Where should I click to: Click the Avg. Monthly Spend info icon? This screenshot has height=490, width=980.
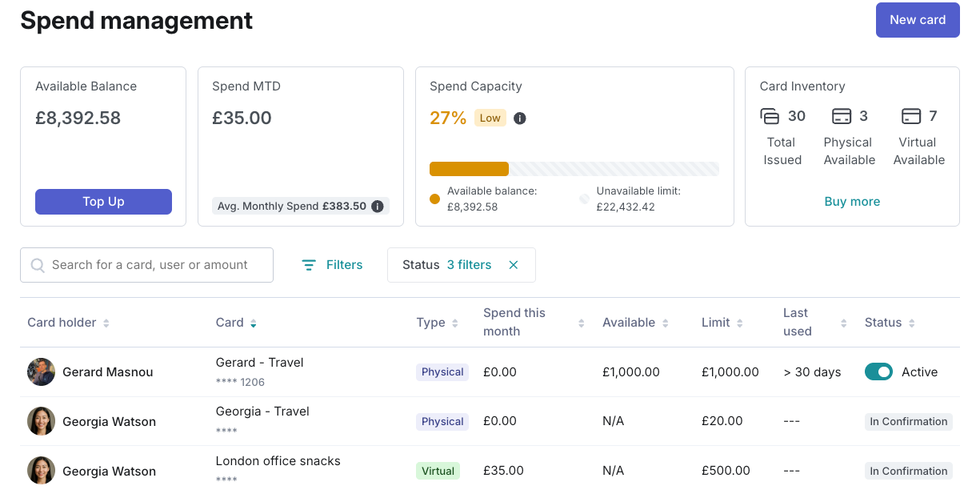click(x=378, y=207)
